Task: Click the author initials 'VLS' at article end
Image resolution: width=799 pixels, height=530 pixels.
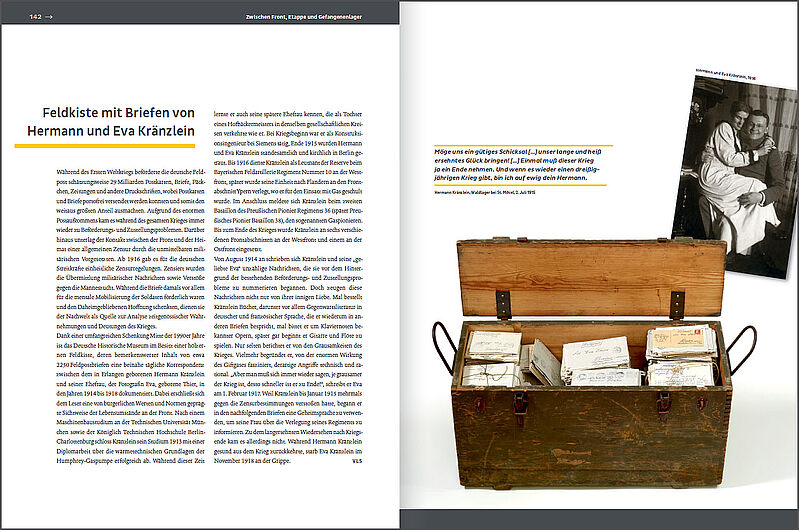Action: pos(357,461)
